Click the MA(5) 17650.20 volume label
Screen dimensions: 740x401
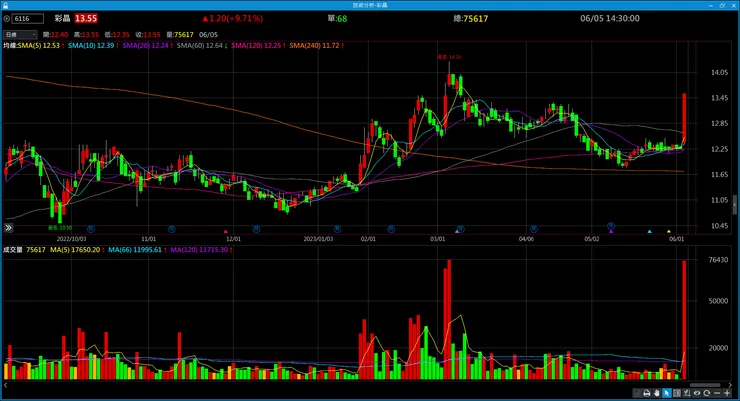pos(75,250)
